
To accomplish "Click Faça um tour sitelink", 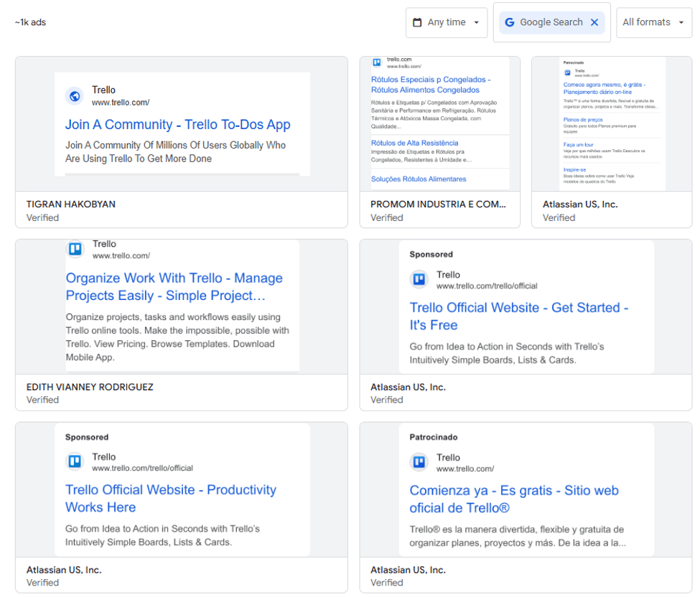I will (x=578, y=144).
